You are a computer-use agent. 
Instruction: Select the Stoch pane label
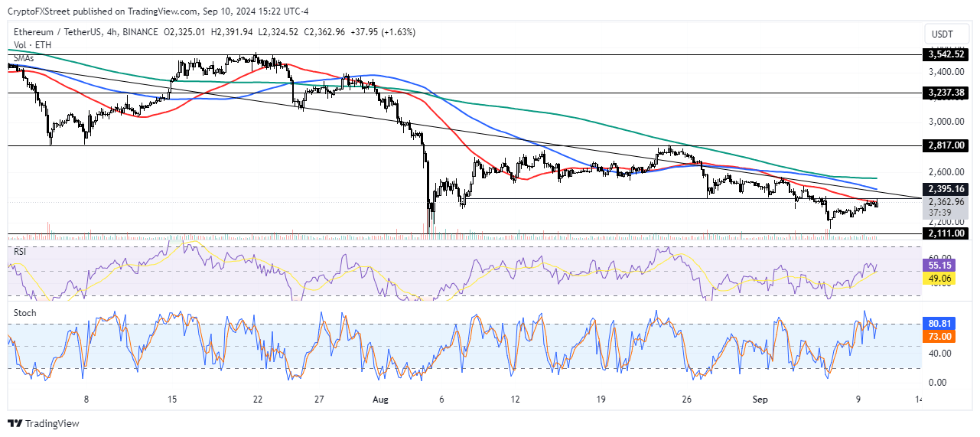25,313
